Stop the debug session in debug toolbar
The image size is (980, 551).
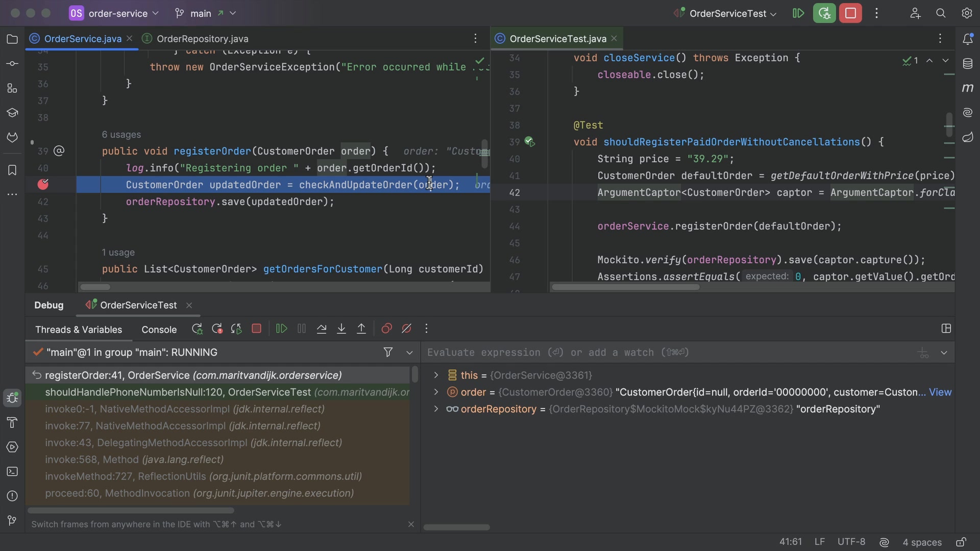pyautogui.click(x=257, y=329)
